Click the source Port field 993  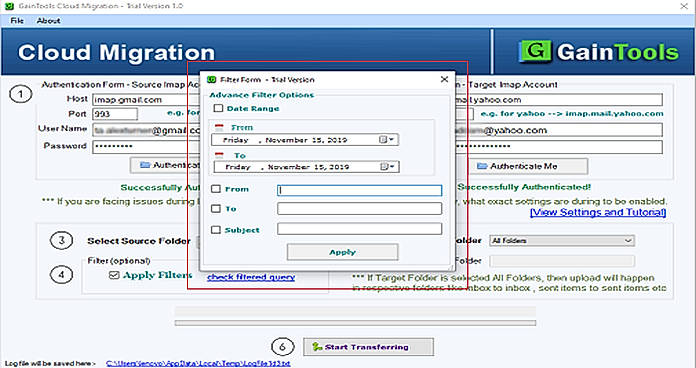click(x=115, y=114)
